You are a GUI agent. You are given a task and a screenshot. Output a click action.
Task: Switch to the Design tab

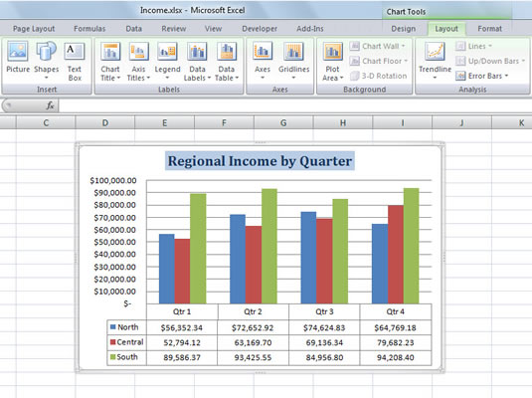tap(403, 29)
